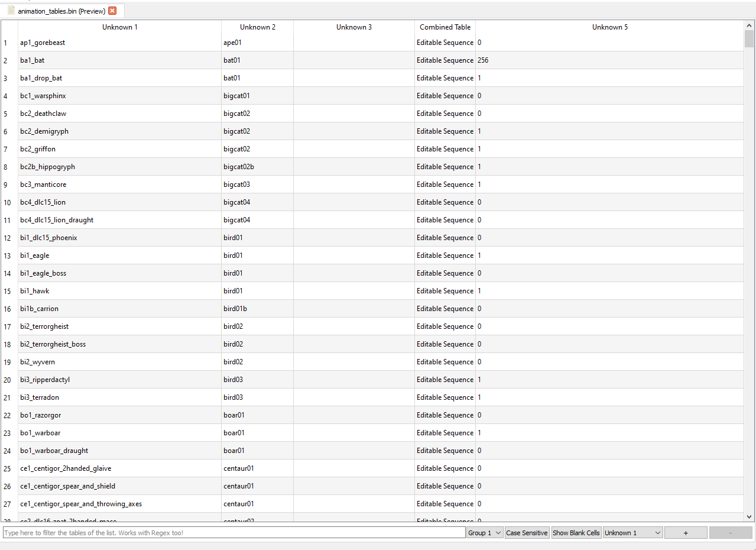Select cell ba1_drop_bat

tap(120, 78)
